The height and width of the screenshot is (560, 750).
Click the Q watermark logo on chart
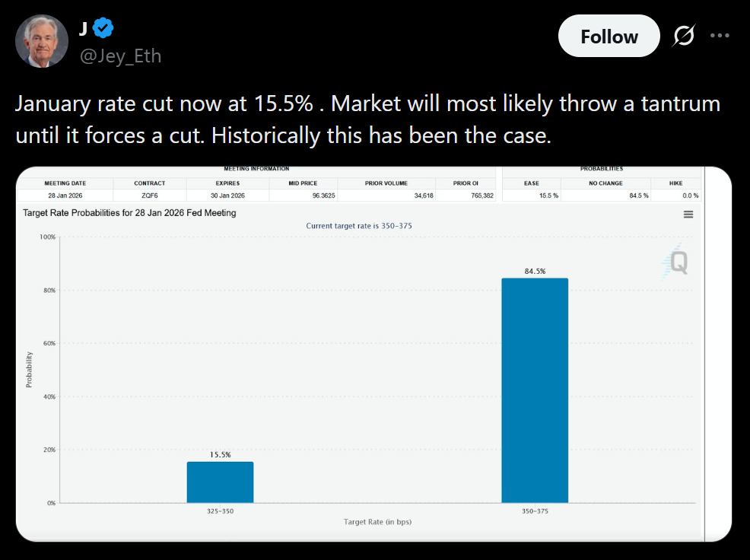point(676,262)
